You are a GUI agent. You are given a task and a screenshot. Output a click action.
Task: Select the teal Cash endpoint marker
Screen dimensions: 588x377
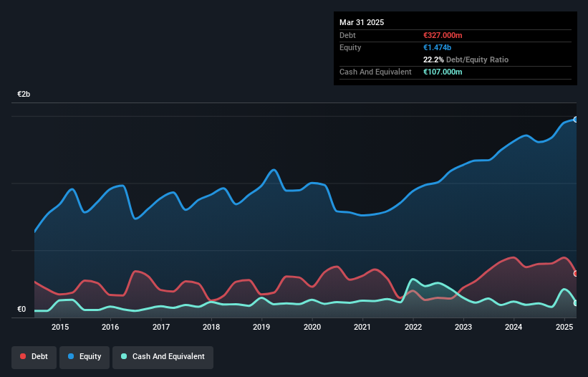576,303
